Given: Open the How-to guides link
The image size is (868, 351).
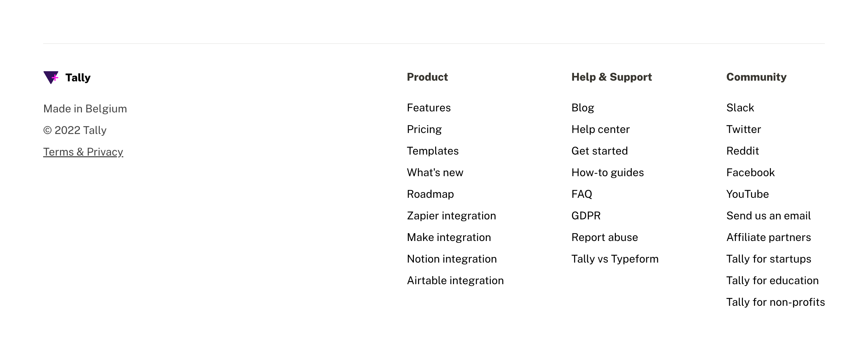Looking at the screenshot, I should pos(607,172).
